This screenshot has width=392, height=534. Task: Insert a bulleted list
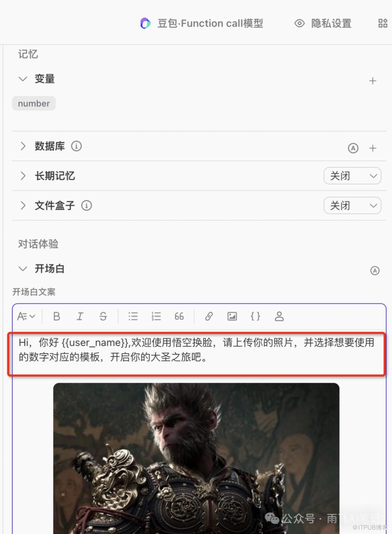click(x=133, y=316)
